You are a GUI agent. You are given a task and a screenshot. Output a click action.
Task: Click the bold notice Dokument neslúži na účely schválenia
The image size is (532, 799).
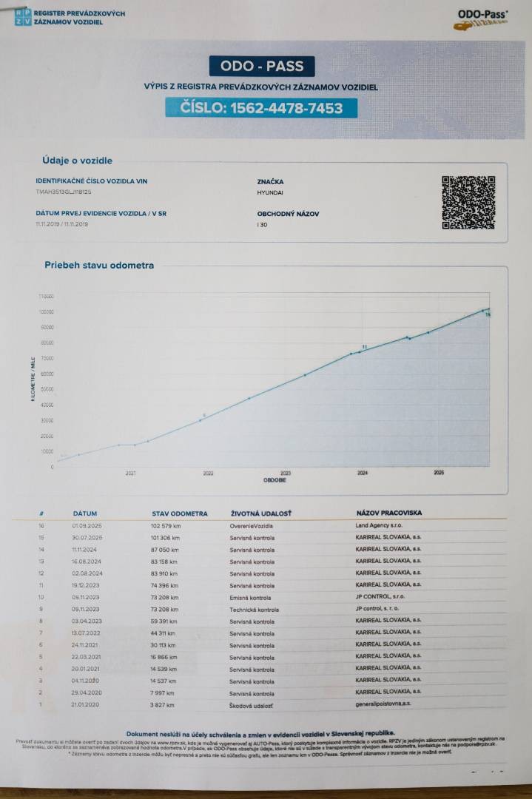260,734
